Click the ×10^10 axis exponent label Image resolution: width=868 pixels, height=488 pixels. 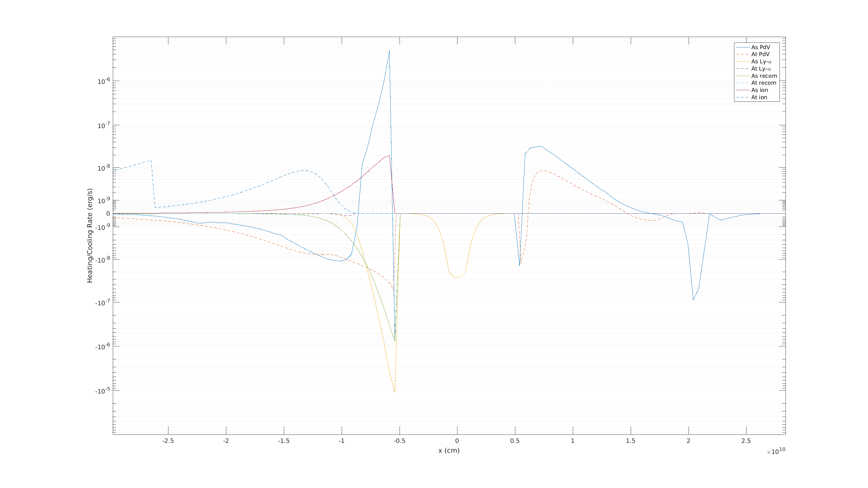click(776, 451)
